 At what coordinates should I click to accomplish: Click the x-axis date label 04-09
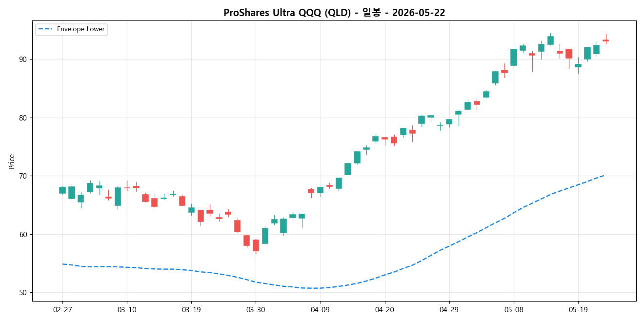(x=320, y=309)
